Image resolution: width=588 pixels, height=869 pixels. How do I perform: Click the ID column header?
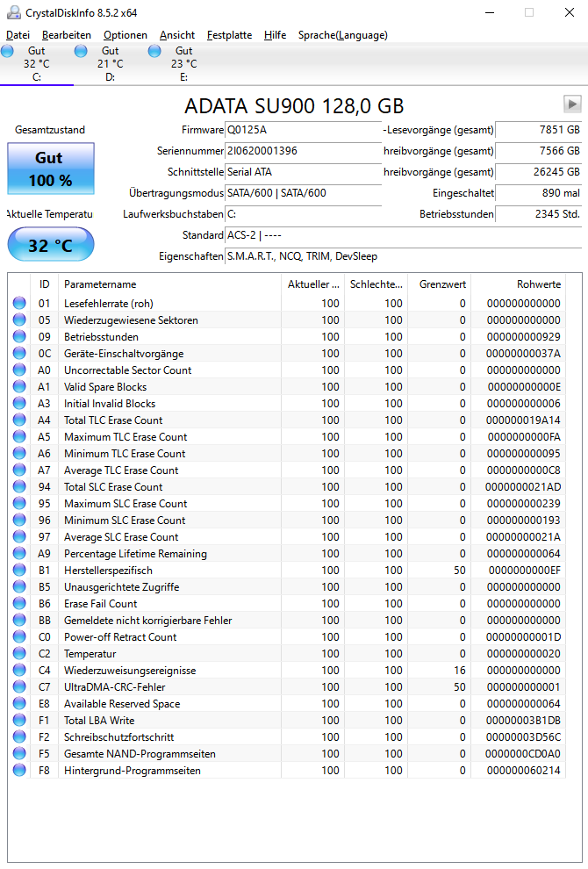point(45,284)
